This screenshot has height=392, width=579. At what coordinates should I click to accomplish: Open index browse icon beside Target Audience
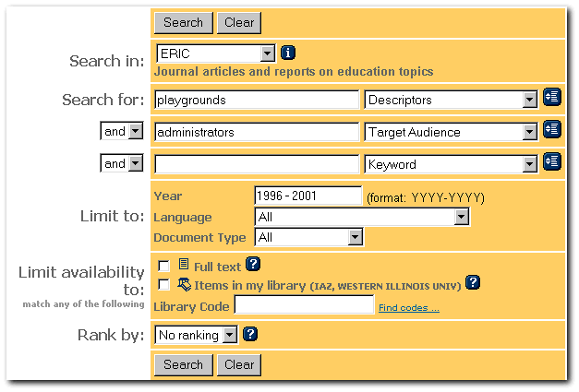551,130
